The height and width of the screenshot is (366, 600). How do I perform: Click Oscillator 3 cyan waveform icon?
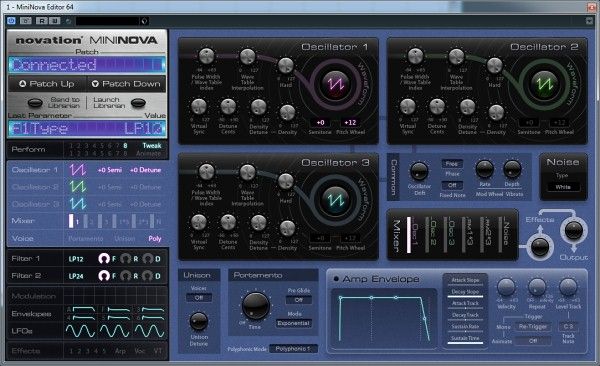pyautogui.click(x=336, y=199)
